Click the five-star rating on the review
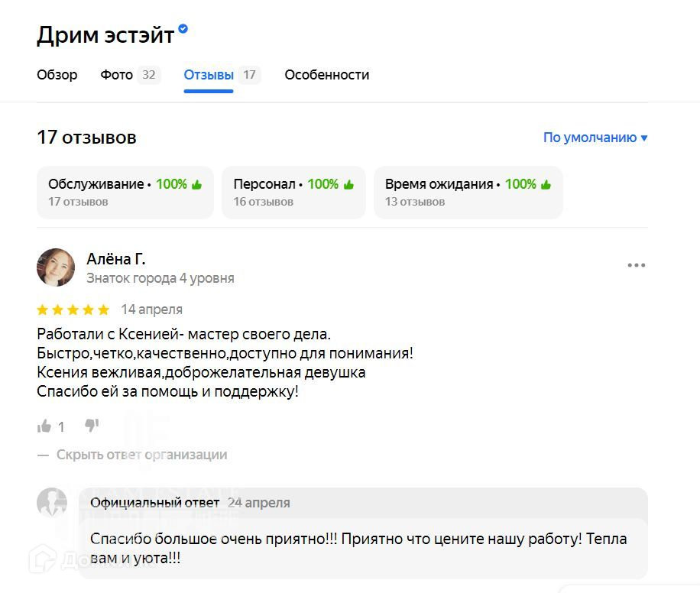 73,309
